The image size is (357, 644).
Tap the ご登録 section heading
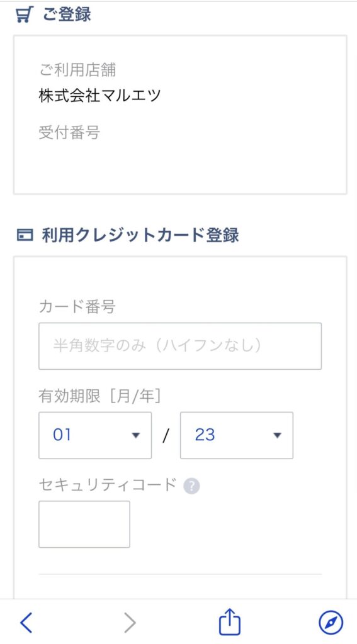click(67, 15)
